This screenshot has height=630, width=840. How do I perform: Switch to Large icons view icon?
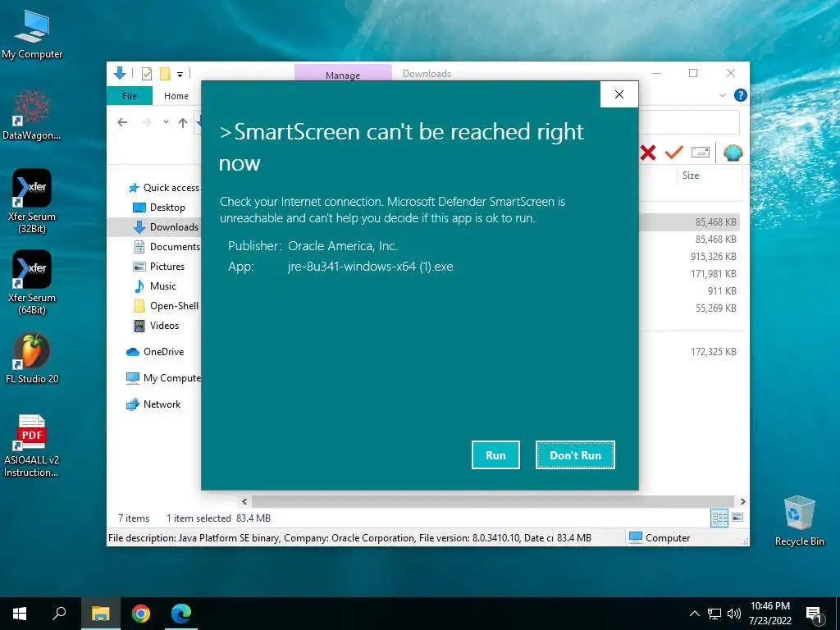[x=737, y=518]
